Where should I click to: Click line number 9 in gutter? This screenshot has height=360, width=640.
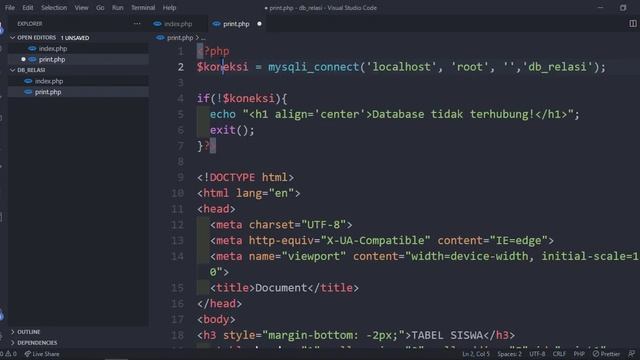(x=180, y=178)
